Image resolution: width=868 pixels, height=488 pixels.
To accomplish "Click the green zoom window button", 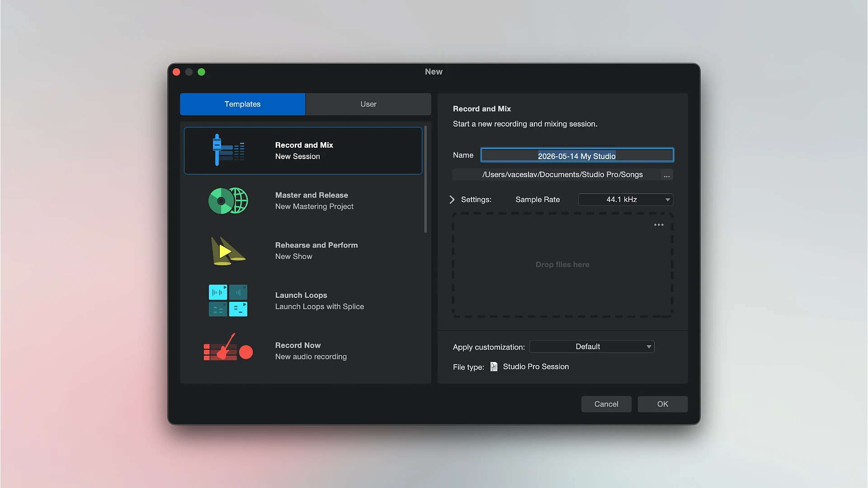I will [202, 72].
